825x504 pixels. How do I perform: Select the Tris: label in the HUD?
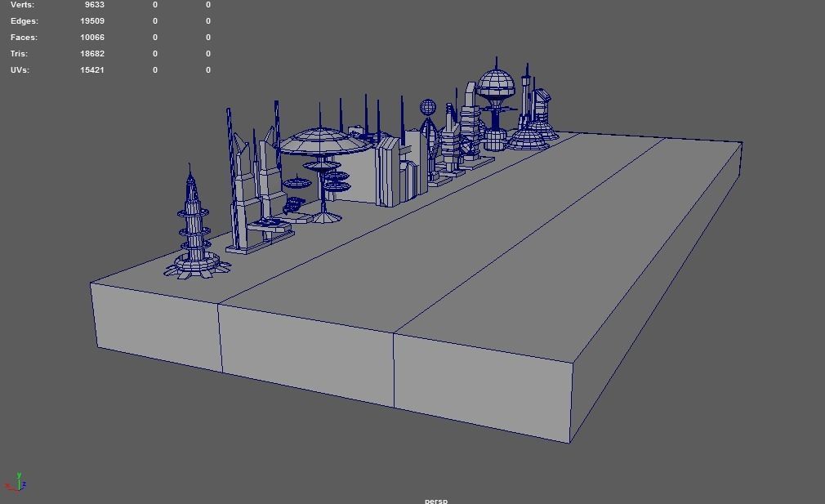(19, 54)
